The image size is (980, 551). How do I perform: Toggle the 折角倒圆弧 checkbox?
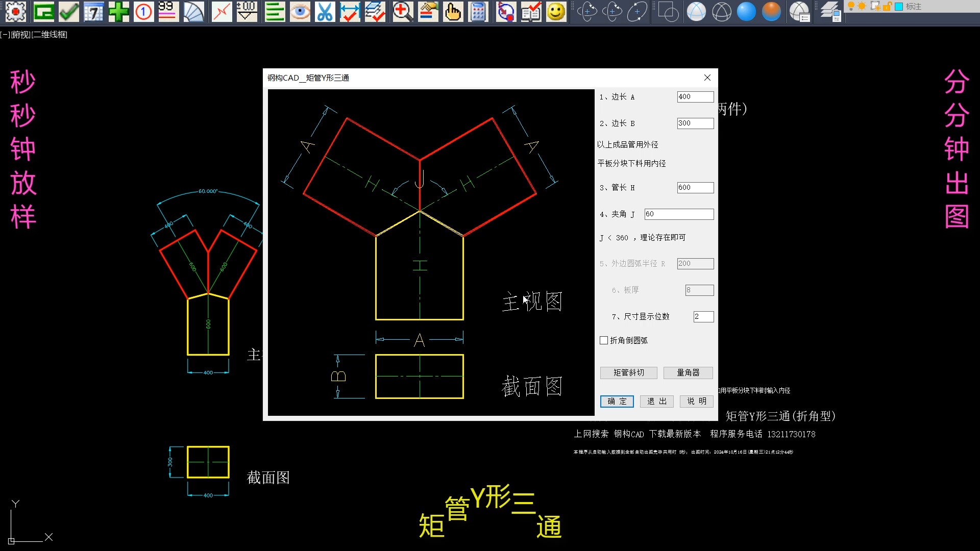604,340
